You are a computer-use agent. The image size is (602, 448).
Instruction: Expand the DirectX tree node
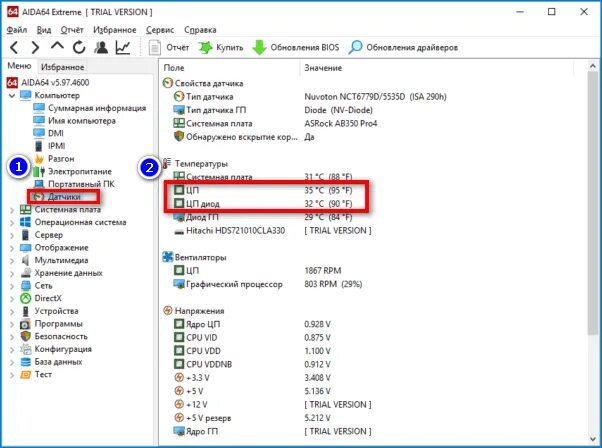(x=12, y=299)
